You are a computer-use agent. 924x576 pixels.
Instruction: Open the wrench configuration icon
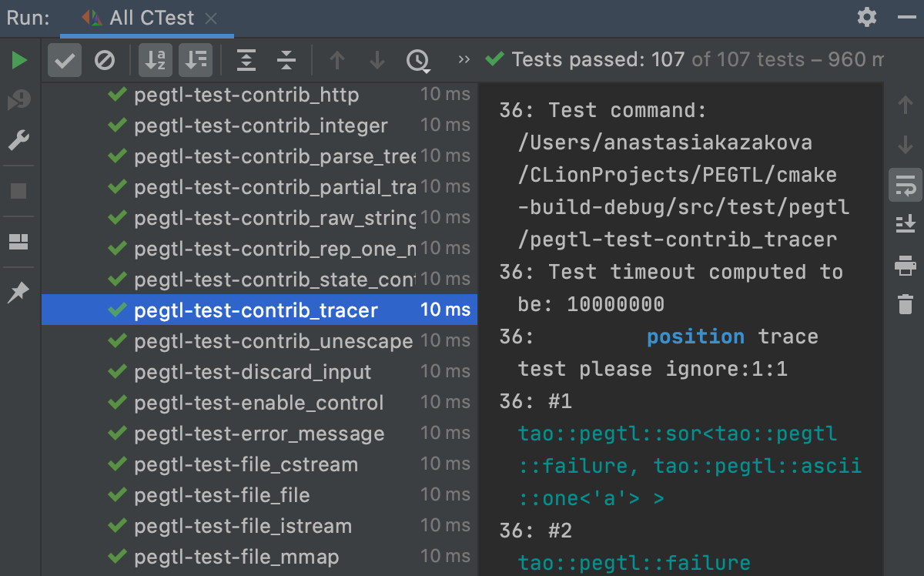19,140
